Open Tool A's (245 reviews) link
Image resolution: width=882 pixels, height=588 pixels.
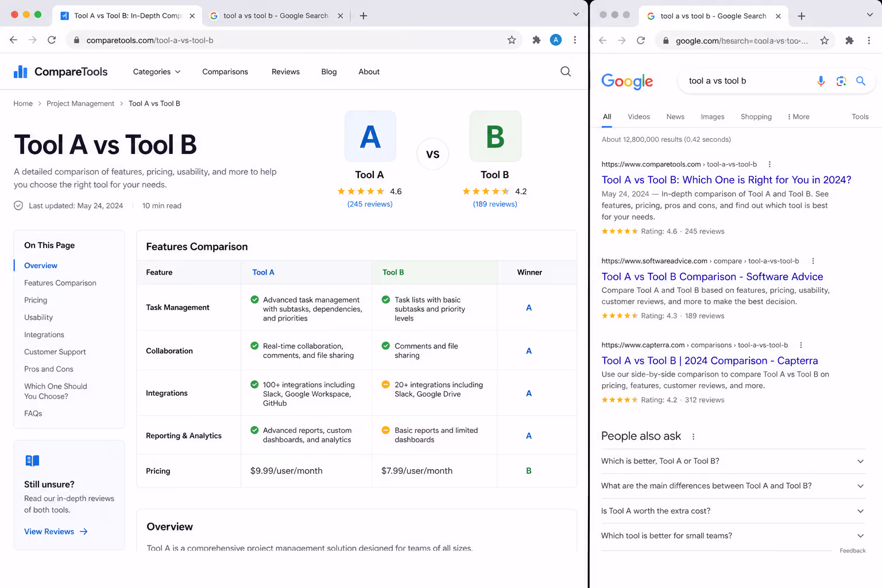coord(370,204)
